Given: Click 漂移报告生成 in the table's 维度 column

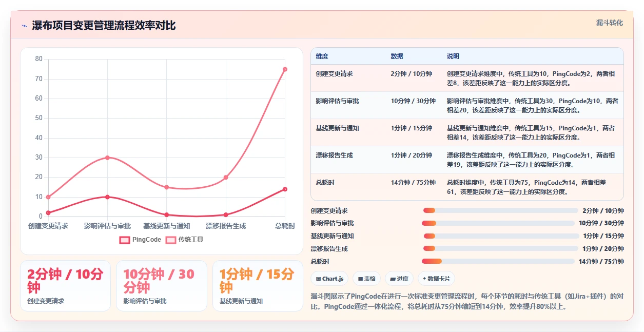Looking at the screenshot, I should [335, 155].
